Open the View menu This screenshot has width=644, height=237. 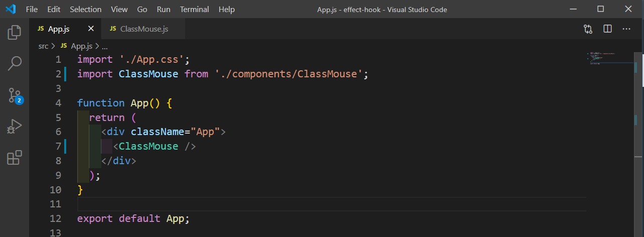(x=119, y=10)
